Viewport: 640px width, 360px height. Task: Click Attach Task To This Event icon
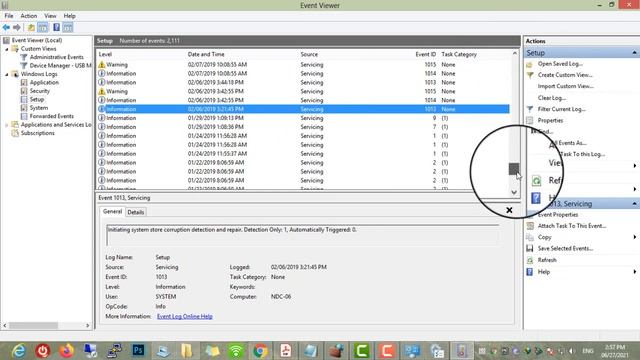[530, 226]
